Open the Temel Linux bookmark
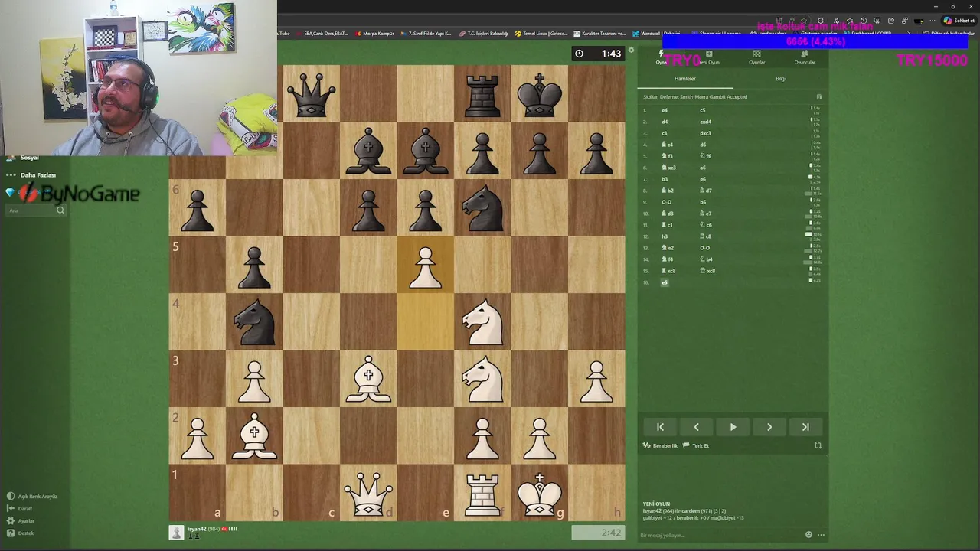Image resolution: width=980 pixels, height=551 pixels. (x=542, y=34)
